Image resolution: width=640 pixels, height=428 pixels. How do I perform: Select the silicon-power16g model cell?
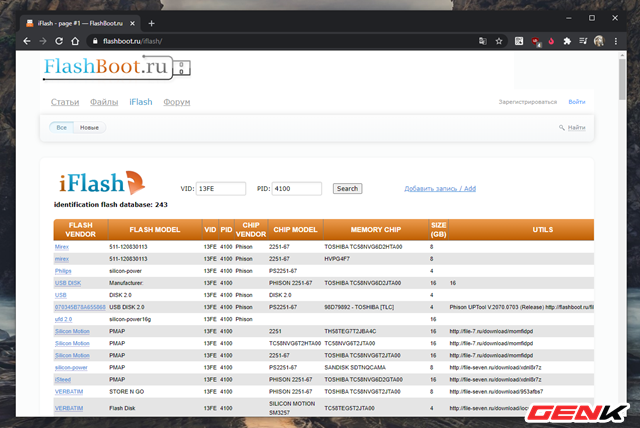pos(130,319)
